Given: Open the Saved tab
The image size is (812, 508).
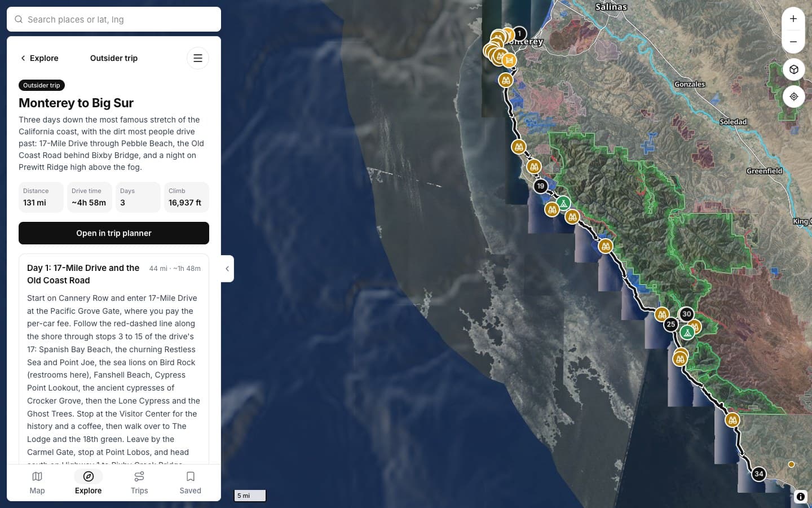Looking at the screenshot, I should (x=191, y=483).
